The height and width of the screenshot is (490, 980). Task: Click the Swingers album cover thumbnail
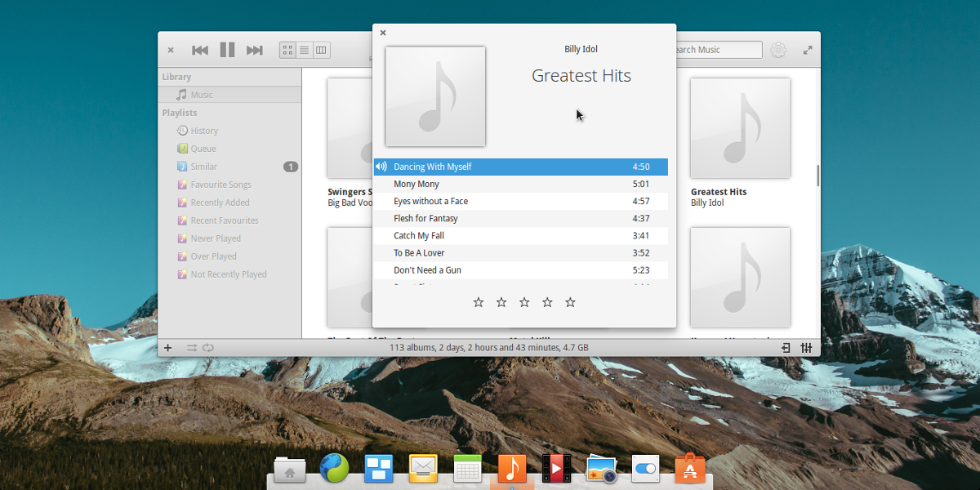pos(350,128)
